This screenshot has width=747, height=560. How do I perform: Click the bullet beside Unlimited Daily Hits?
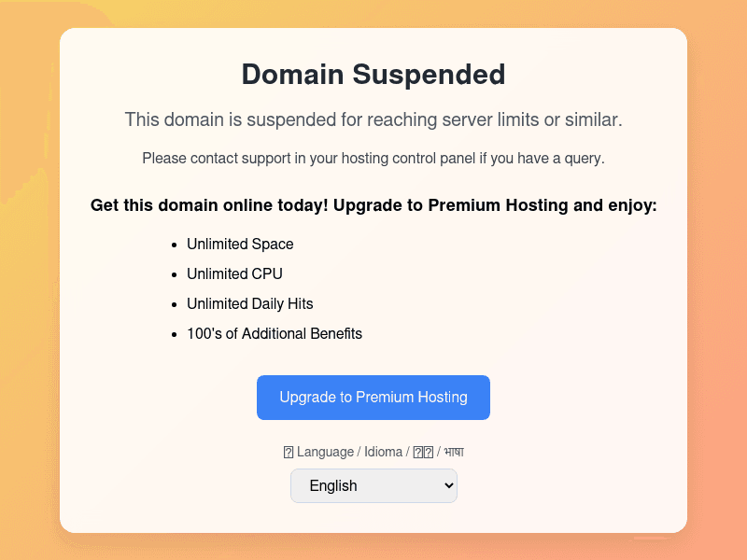(x=174, y=304)
